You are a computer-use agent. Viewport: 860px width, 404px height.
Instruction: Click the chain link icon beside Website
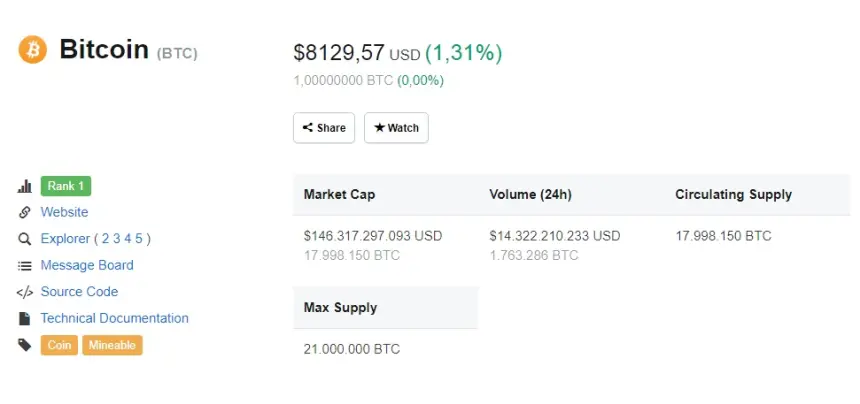tap(24, 213)
